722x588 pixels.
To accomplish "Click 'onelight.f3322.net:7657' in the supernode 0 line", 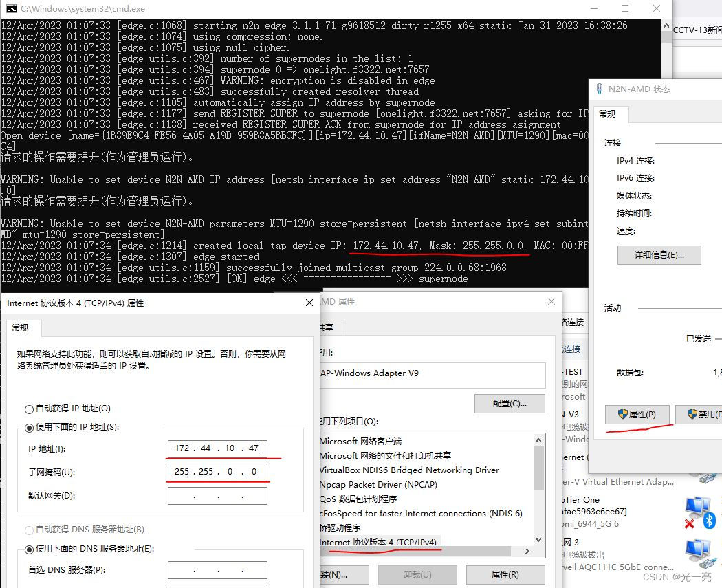I will point(366,69).
